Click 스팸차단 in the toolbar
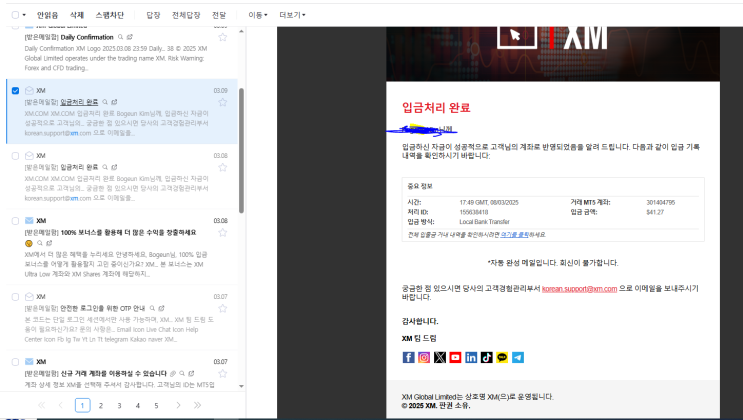Image resolution: width=743 pixels, height=420 pixels. pos(109,15)
